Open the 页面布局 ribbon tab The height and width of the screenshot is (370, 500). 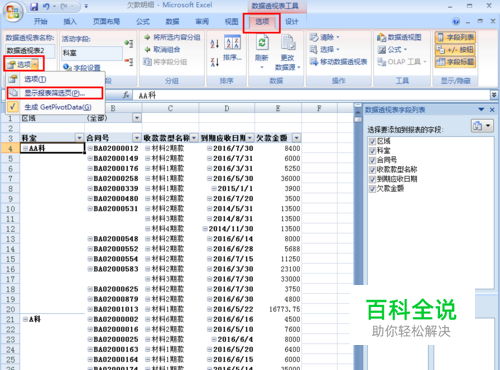[x=106, y=22]
